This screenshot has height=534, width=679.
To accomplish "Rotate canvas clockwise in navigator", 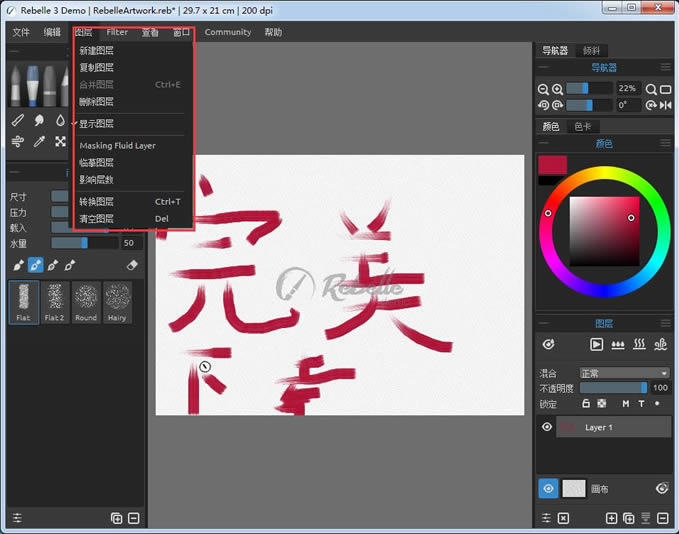I will 558,105.
